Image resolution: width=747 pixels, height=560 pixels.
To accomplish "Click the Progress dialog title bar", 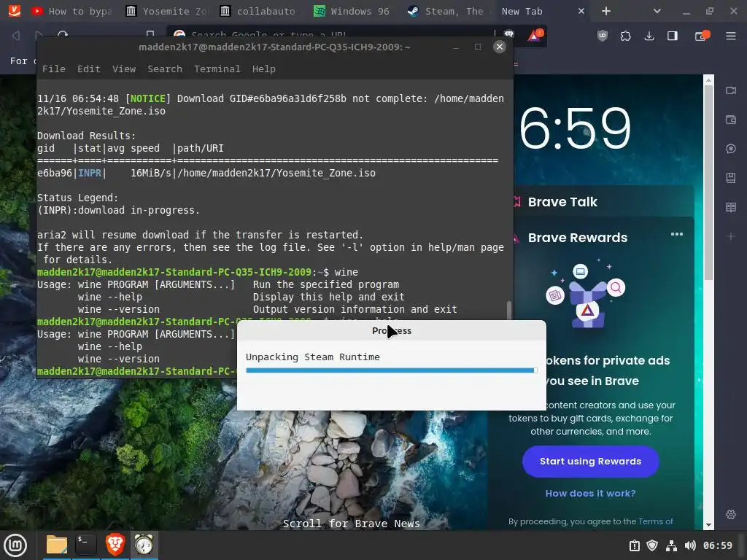I will tap(392, 330).
